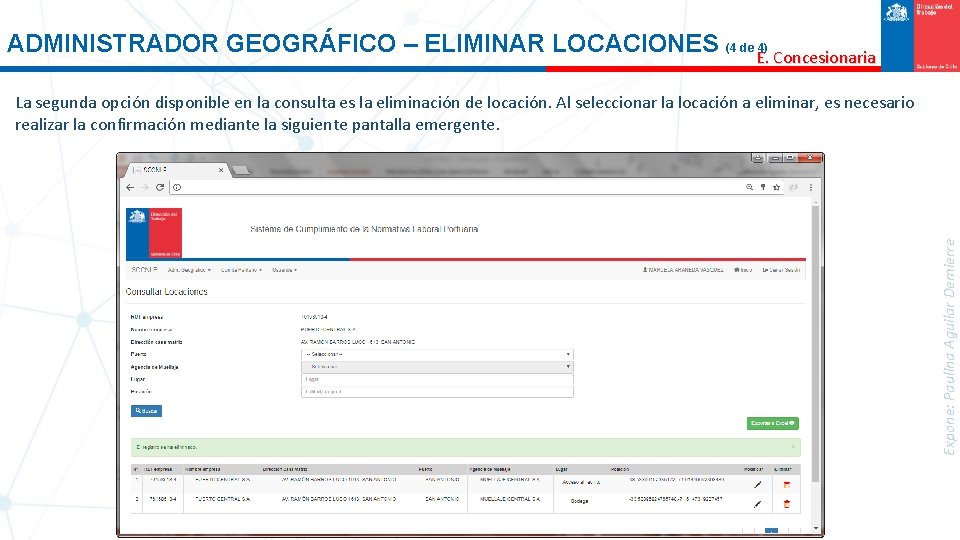Click the Consultar Locaciones heading
This screenshot has height=540, width=960.
pos(167,292)
